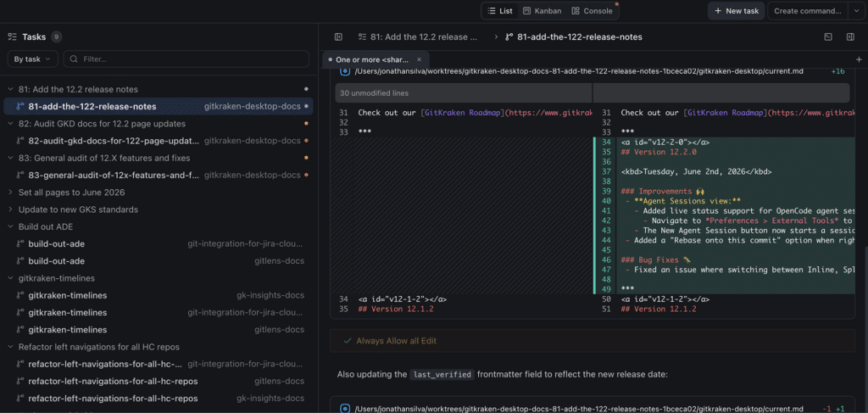Click the Tasks list icon in the sidebar header
This screenshot has width=868, height=413.
12,37
